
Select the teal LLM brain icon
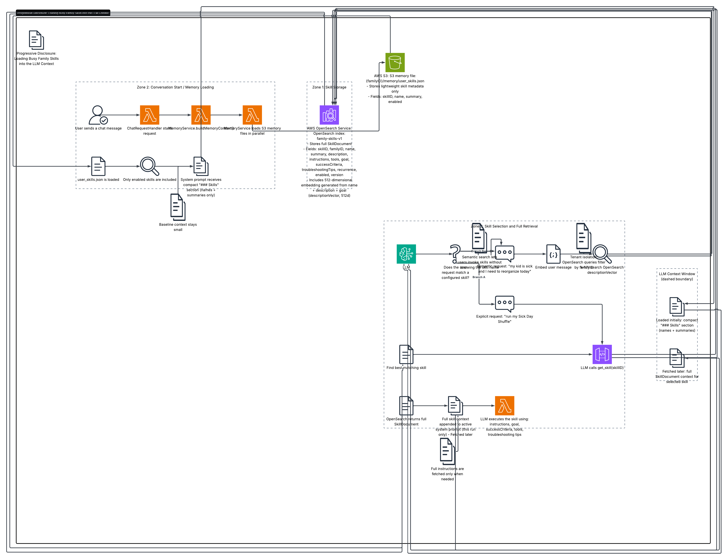tap(406, 254)
